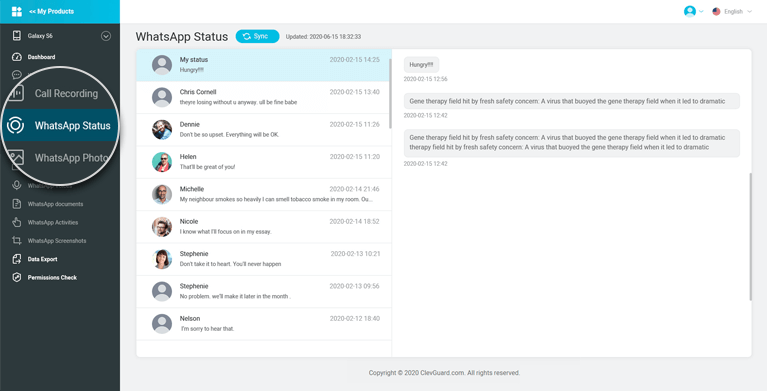Expand the Galaxy S6 device dropdown

coord(106,36)
